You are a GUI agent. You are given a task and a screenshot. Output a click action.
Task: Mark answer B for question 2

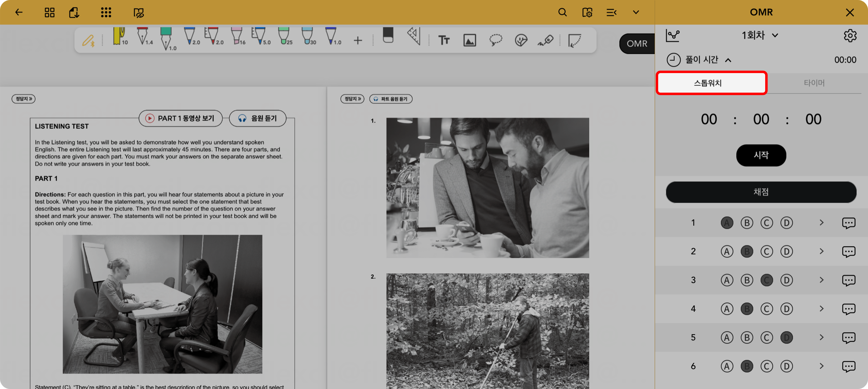[x=747, y=252]
